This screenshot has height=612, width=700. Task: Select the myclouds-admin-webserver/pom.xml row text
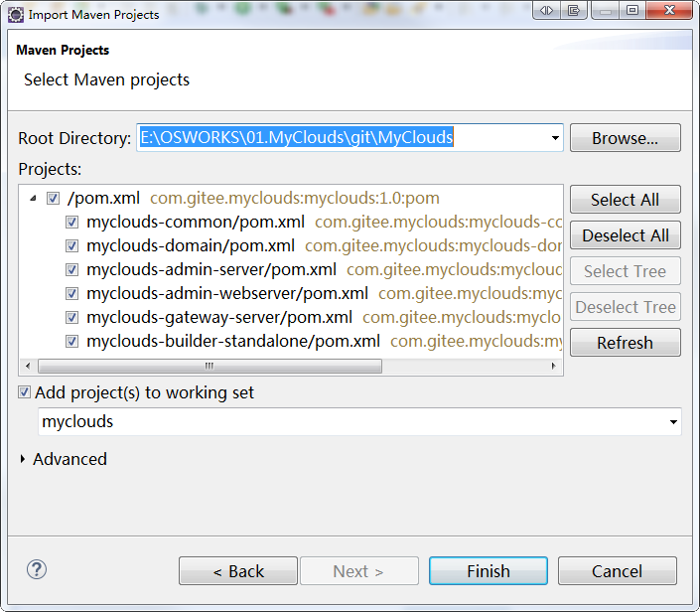click(x=227, y=293)
